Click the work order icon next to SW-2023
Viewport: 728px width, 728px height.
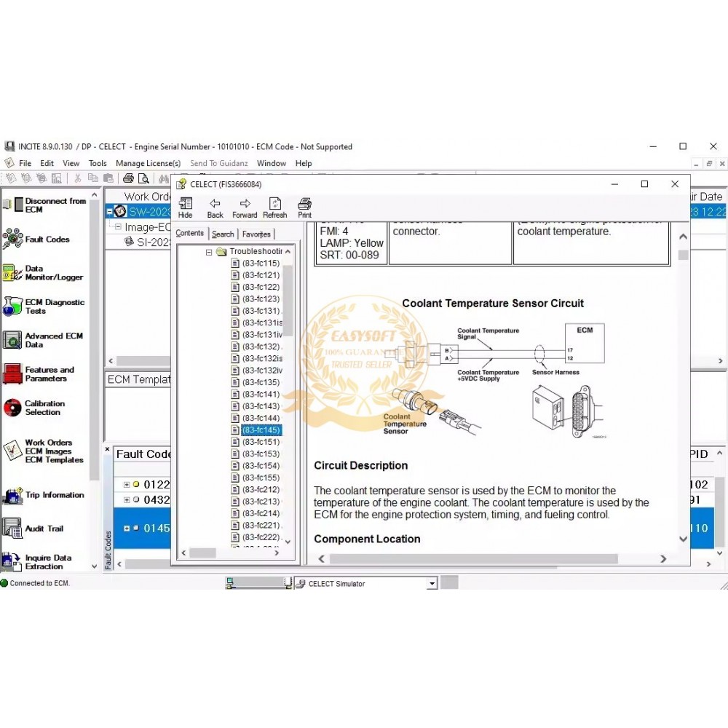pyautogui.click(x=120, y=211)
